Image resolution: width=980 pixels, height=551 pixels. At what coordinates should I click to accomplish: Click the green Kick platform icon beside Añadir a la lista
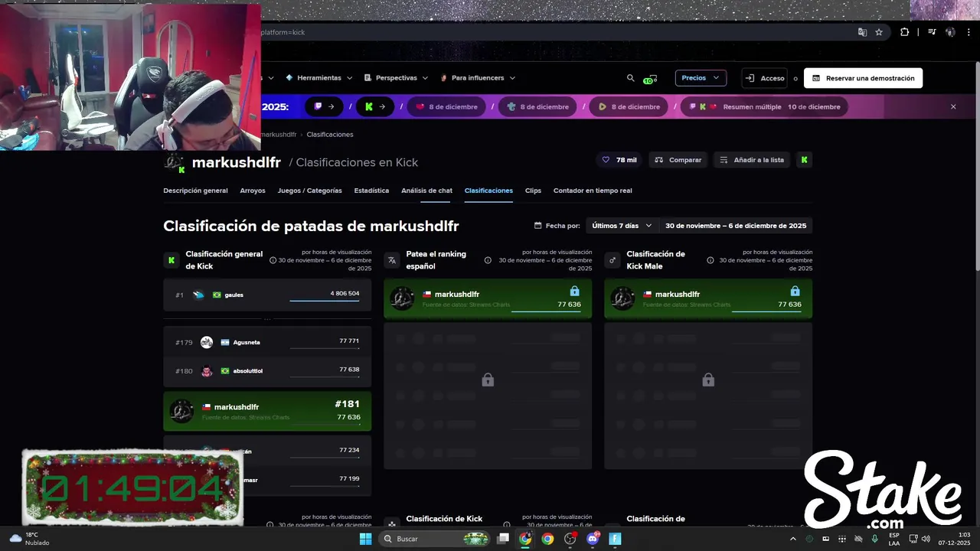tap(804, 160)
